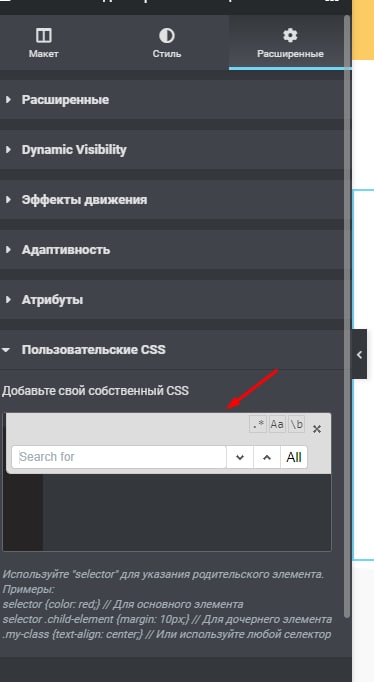
Task: Click the All matches button
Action: pyautogui.click(x=294, y=457)
